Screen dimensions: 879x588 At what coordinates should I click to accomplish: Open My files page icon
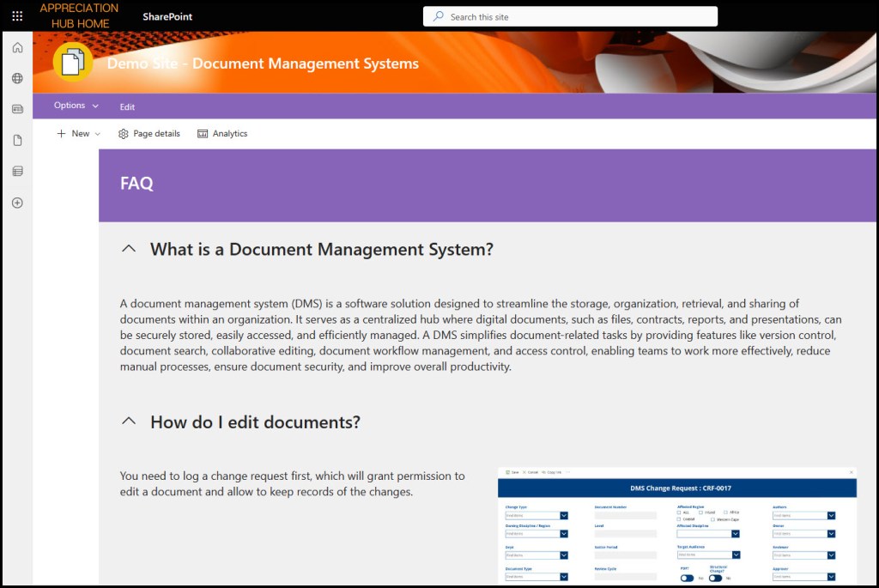[17, 140]
